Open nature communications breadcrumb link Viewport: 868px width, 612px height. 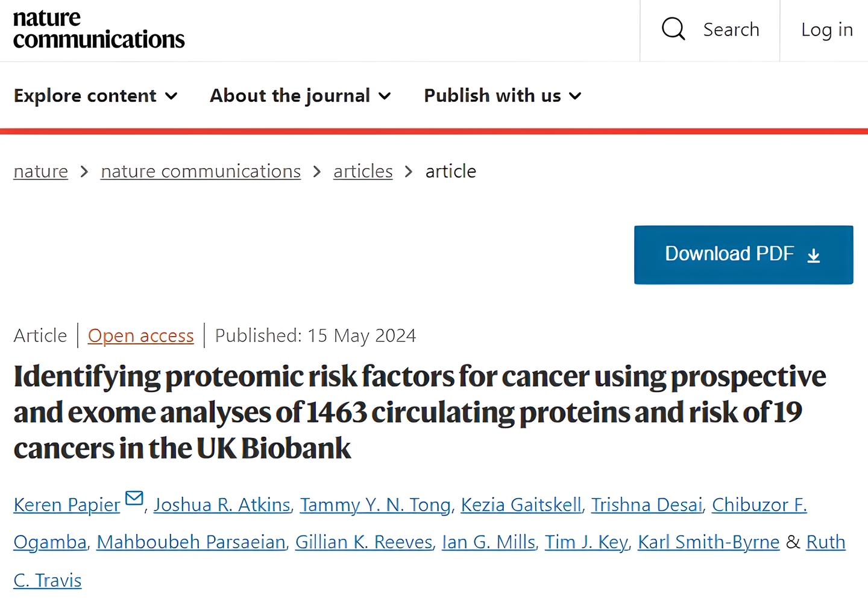201,171
